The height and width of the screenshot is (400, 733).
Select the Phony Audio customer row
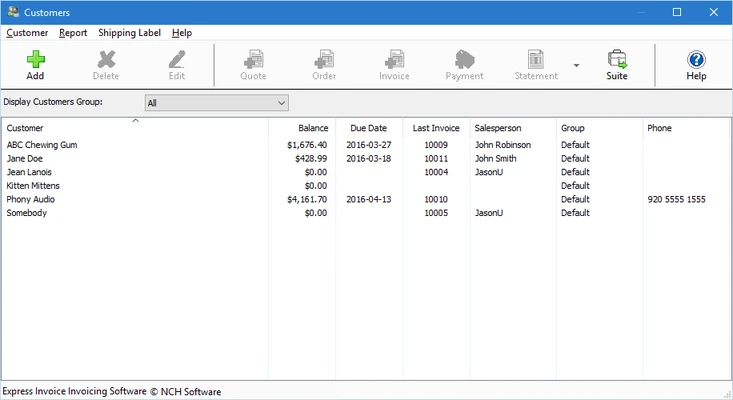click(366, 199)
